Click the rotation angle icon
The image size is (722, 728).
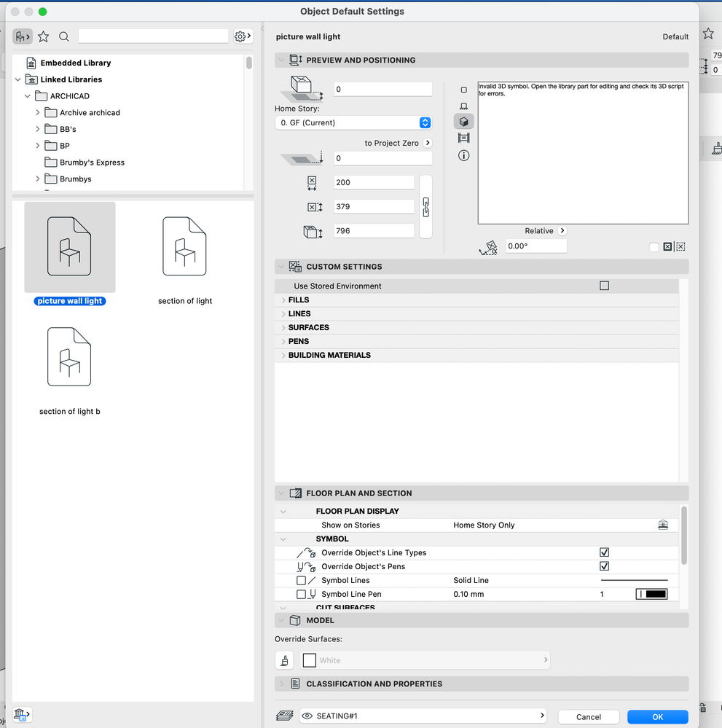[x=488, y=248]
